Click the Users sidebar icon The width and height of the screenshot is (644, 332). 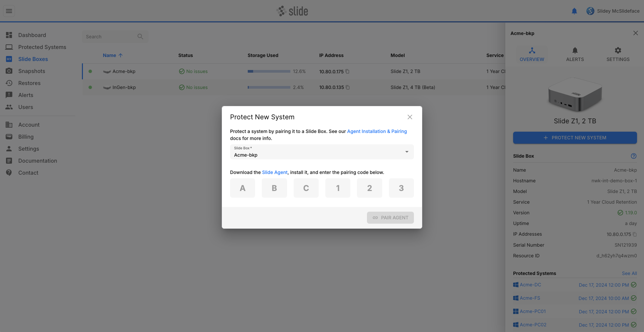tap(9, 107)
